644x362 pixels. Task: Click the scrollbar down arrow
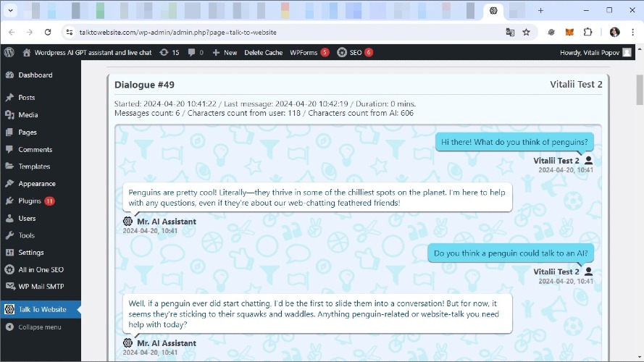coord(640,358)
